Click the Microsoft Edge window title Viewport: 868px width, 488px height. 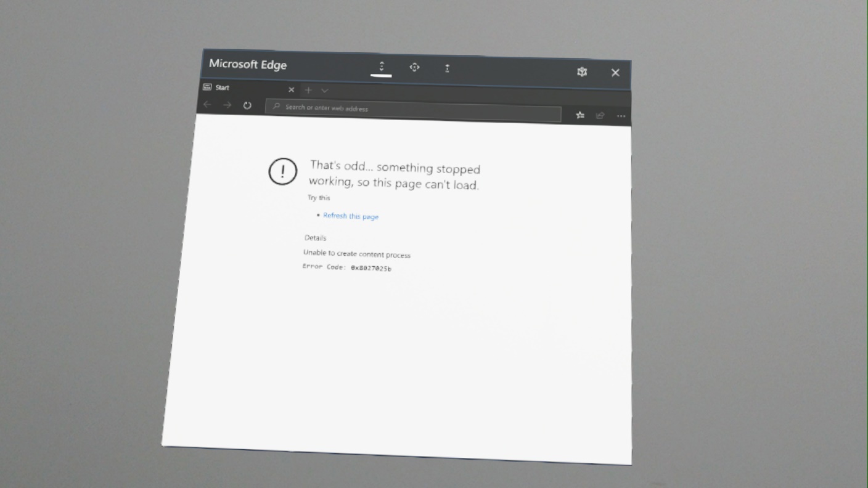[248, 64]
